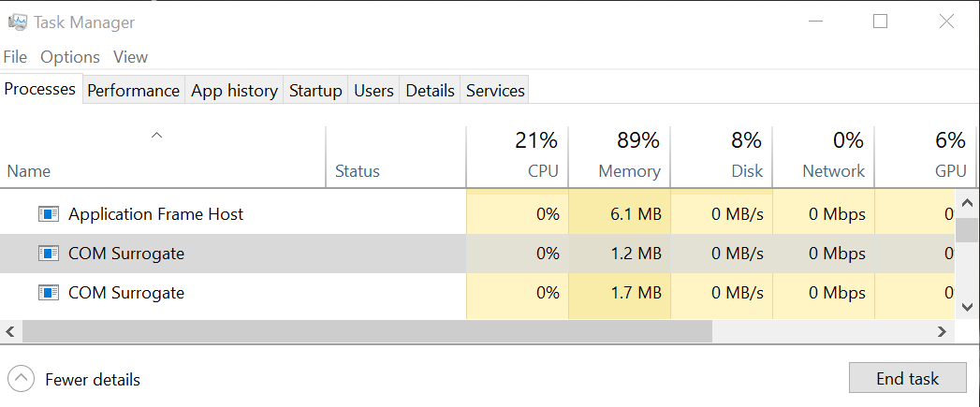Screen dimensions: 980x407
Task: Open the Options menu
Action: pos(70,57)
